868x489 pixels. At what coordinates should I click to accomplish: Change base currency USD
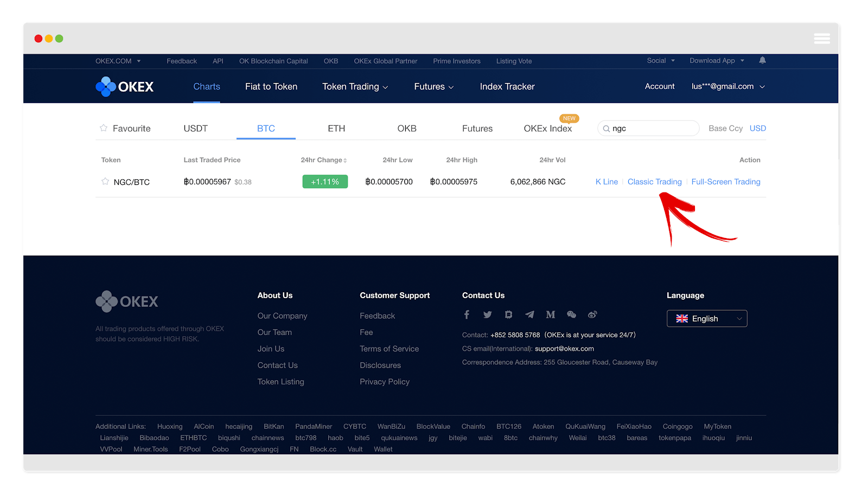click(x=758, y=128)
